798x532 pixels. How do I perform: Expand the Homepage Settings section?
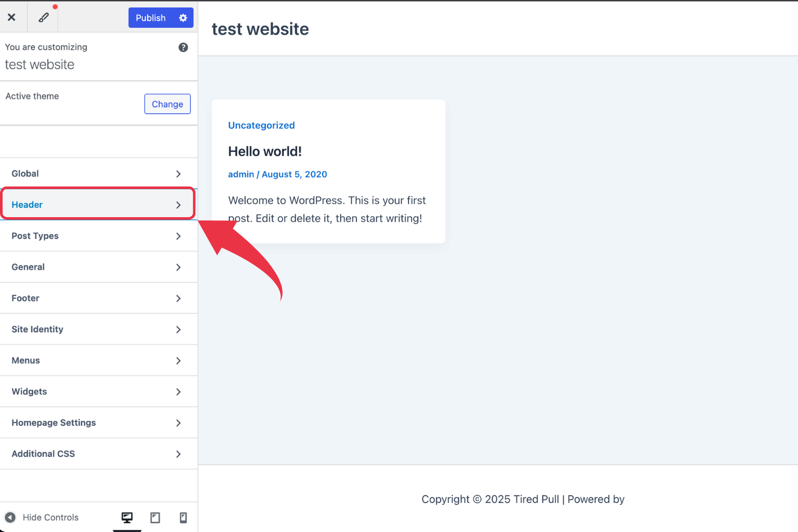coord(99,422)
